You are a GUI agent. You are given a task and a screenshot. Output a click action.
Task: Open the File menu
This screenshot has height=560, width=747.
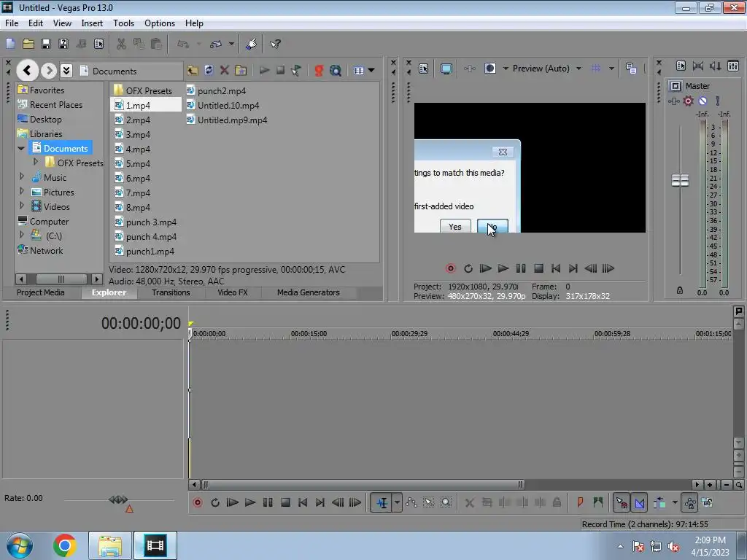12,23
